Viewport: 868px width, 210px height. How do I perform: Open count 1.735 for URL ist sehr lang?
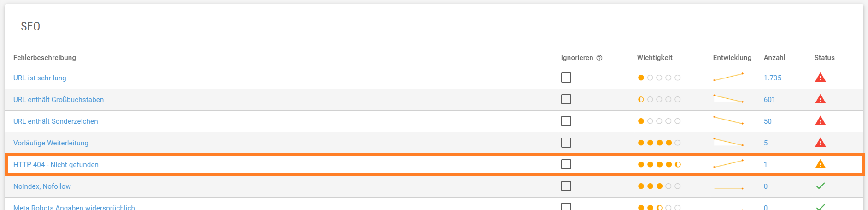[x=773, y=78]
